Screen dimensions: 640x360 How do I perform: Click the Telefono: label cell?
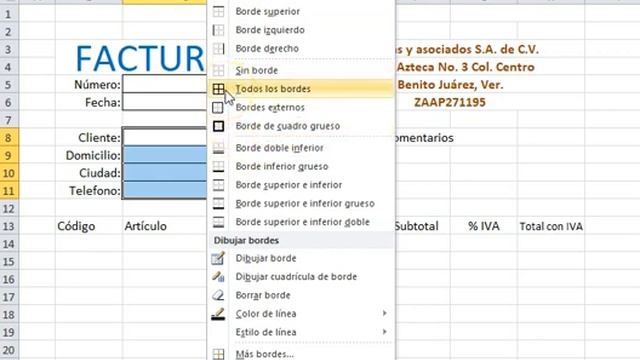click(x=89, y=190)
